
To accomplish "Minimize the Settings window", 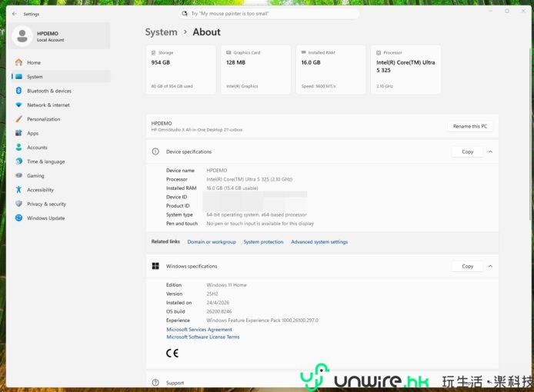I will [491, 12].
